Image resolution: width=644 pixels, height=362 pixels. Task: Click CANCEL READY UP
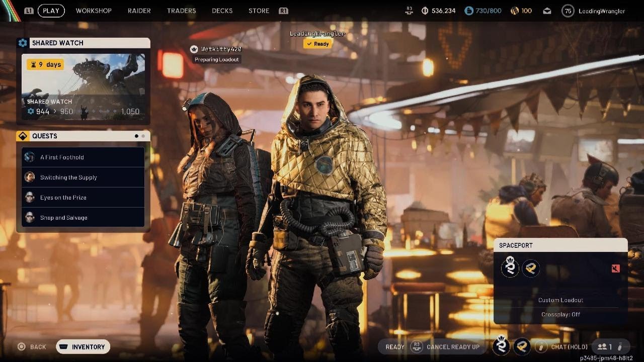[x=453, y=347]
